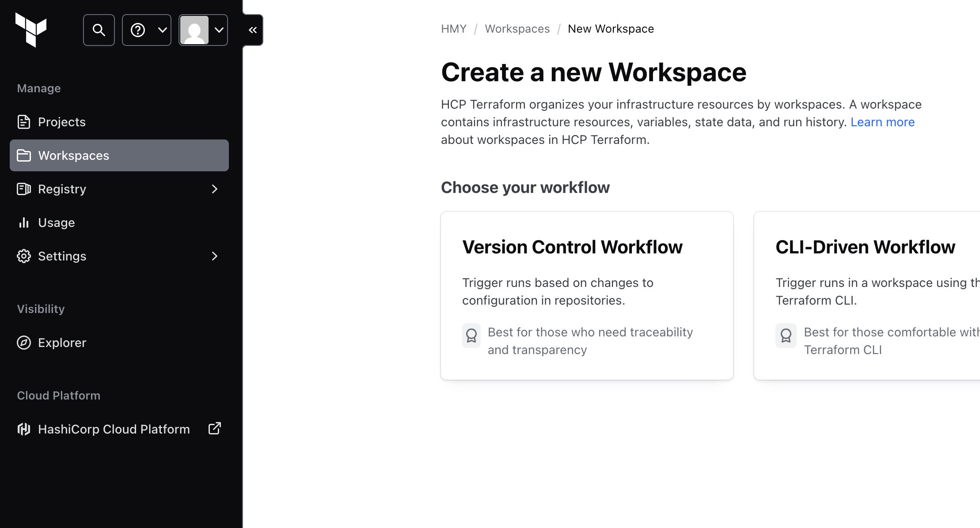Screen dimensions: 980x528
Task: Click the HashiCorp logo icon
Action: (x=24, y=429)
